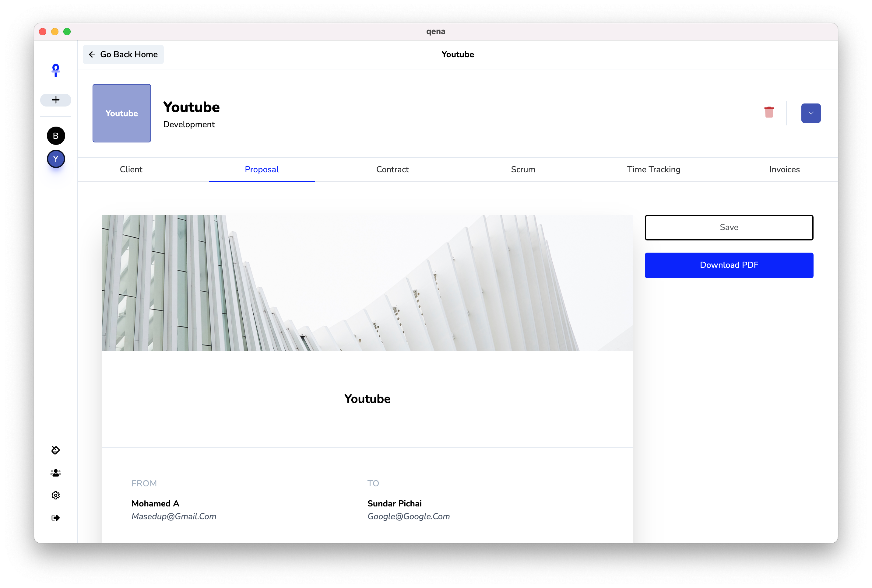
Task: Click the proposal cover banner image
Action: [x=367, y=283]
